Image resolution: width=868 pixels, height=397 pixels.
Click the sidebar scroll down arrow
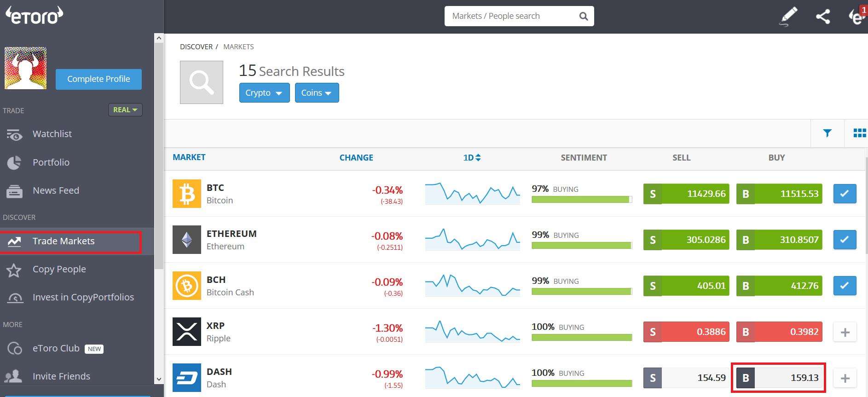(x=159, y=380)
